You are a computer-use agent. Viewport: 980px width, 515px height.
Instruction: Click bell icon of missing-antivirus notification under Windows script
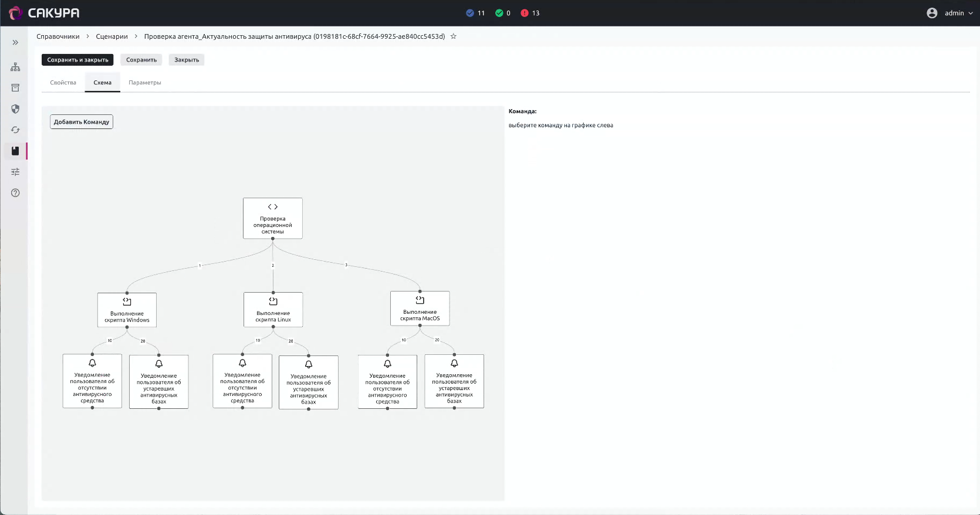point(92,363)
